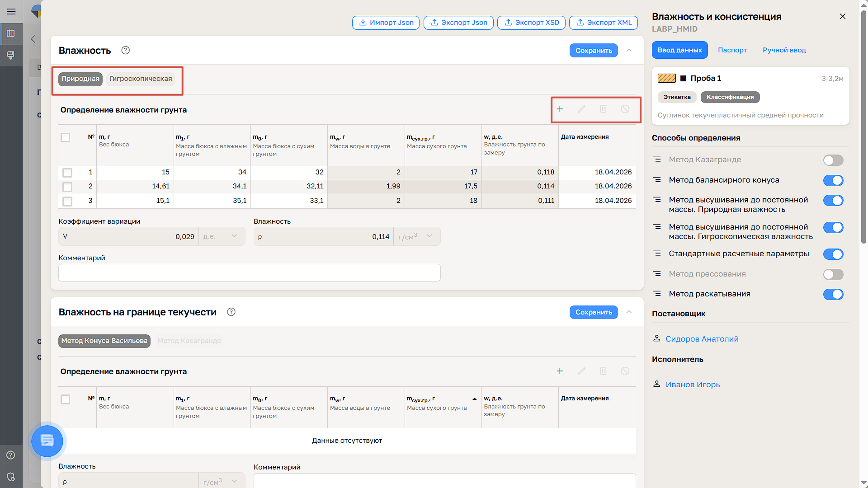The width and height of the screenshot is (868, 488).
Task: Click pencil edit icon in Влажность section
Action: 581,109
